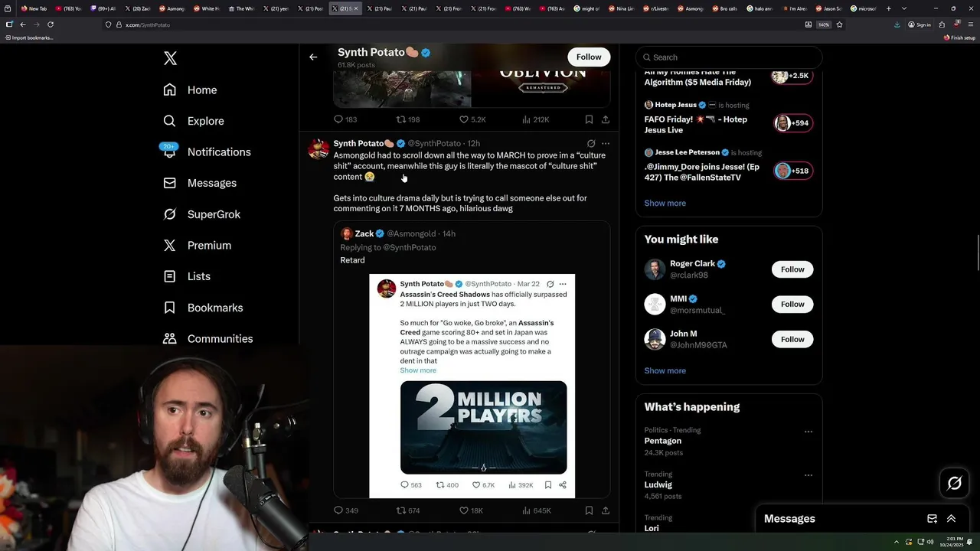This screenshot has height=551, width=980.
Task: Follow John M @JohnM90GTA
Action: tap(792, 339)
